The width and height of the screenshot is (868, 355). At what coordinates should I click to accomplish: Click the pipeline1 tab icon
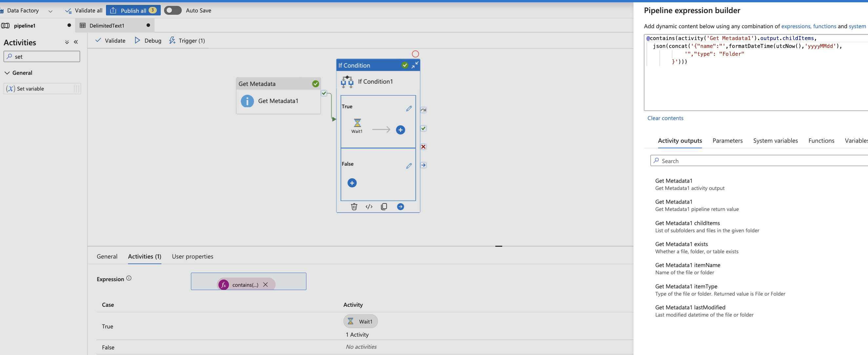click(5, 26)
